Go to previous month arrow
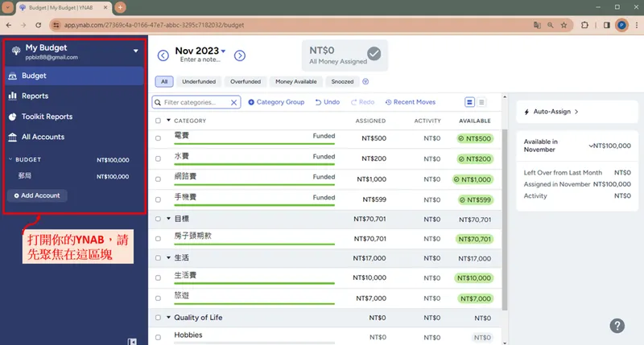Screen dimensions: 644x345 point(163,55)
